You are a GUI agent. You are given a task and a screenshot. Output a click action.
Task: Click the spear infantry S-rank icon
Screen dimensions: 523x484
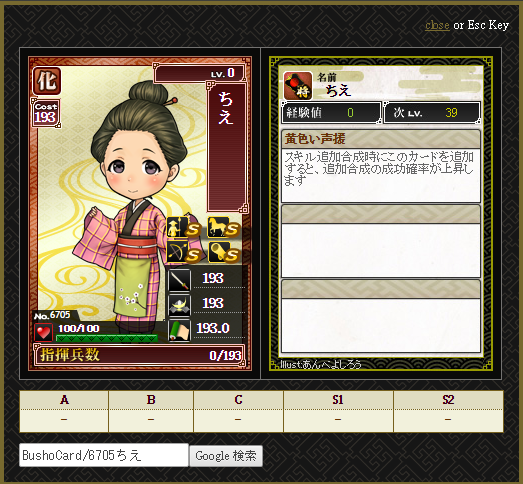click(x=183, y=227)
